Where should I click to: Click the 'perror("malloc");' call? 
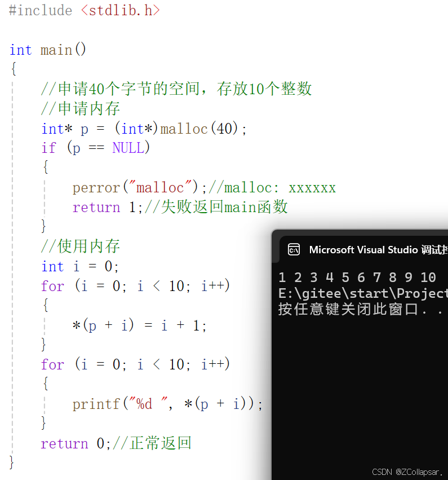[140, 187]
